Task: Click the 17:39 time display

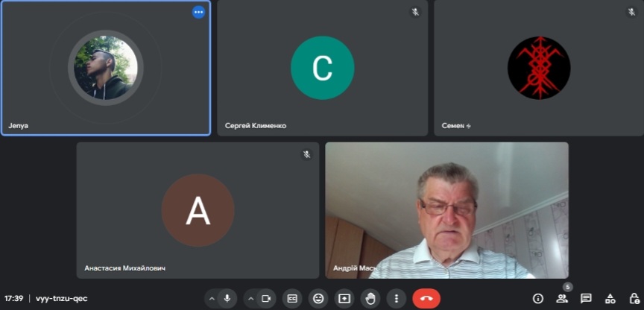Action: (x=13, y=299)
